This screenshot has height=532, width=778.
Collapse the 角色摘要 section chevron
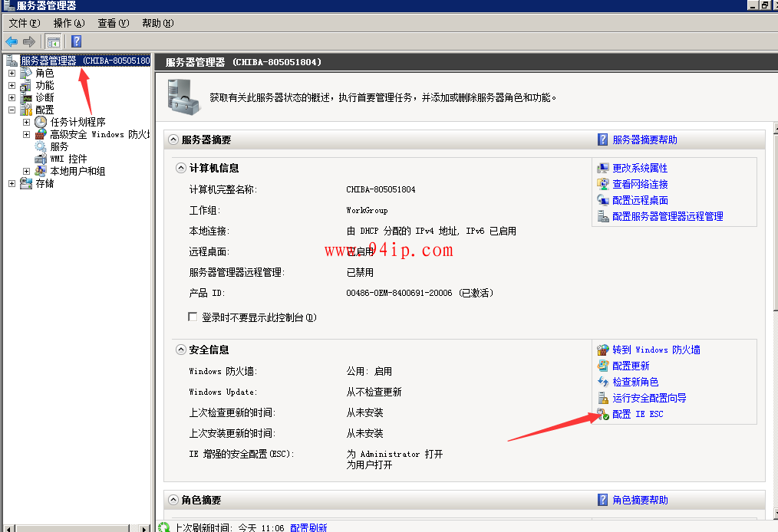(173, 500)
